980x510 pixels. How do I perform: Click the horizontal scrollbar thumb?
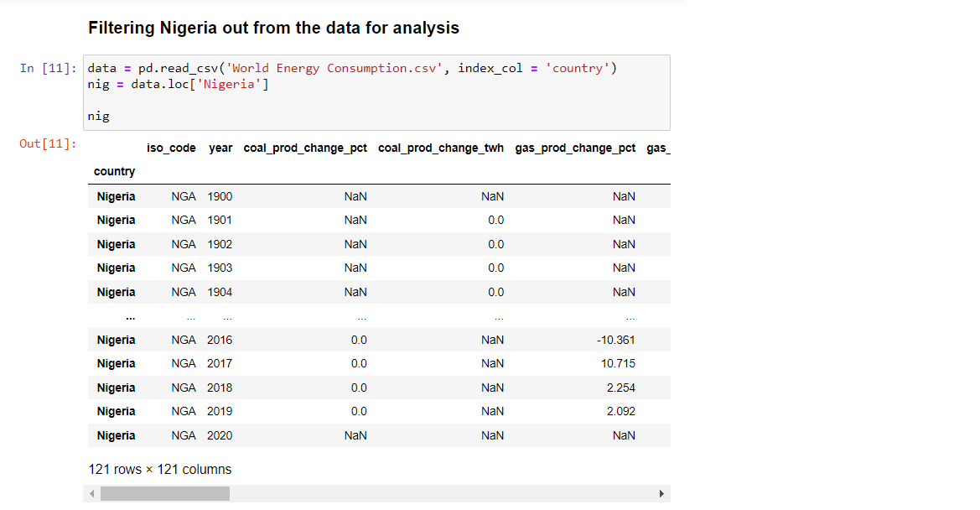coord(165,494)
